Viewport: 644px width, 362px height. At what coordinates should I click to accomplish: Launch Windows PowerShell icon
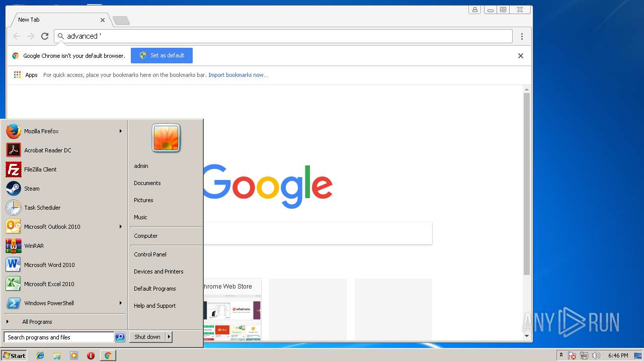click(14, 303)
